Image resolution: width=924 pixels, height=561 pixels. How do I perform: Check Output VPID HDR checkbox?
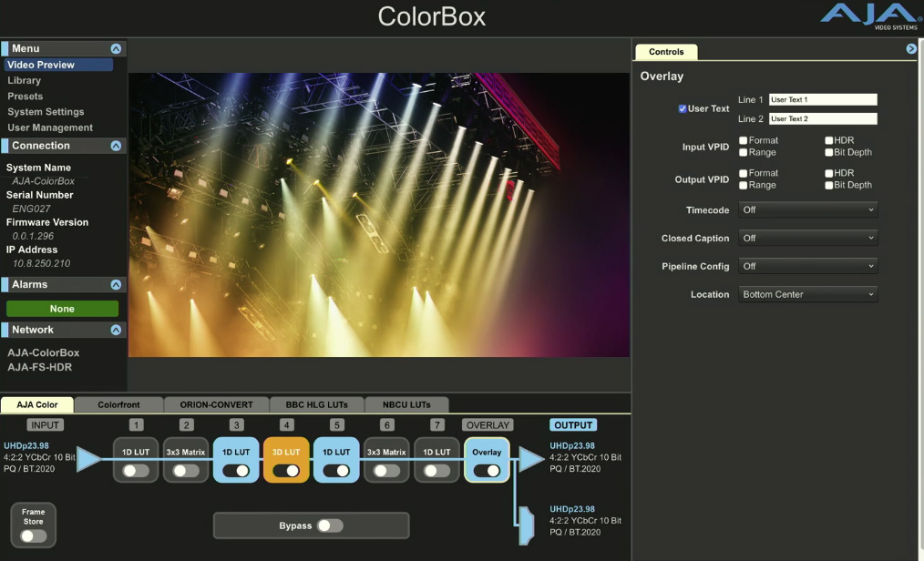[x=829, y=173]
